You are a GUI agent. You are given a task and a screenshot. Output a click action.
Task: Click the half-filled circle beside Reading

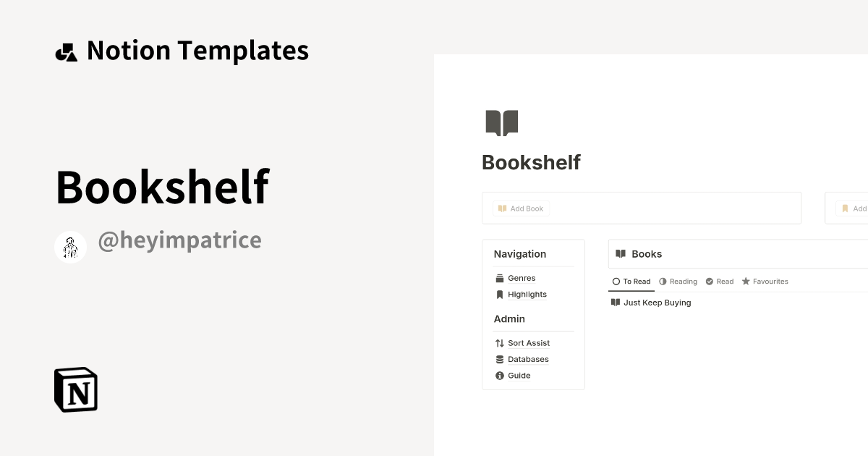[663, 281]
